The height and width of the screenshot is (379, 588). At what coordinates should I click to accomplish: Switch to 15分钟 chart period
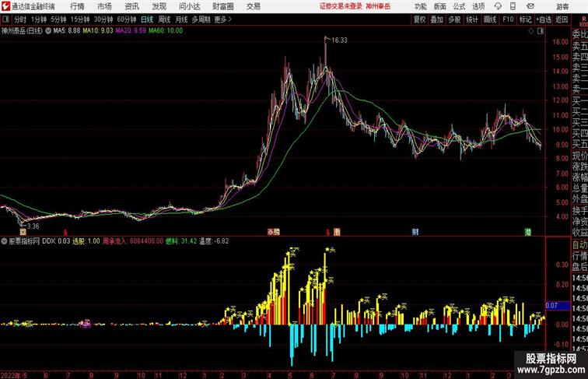(x=80, y=19)
